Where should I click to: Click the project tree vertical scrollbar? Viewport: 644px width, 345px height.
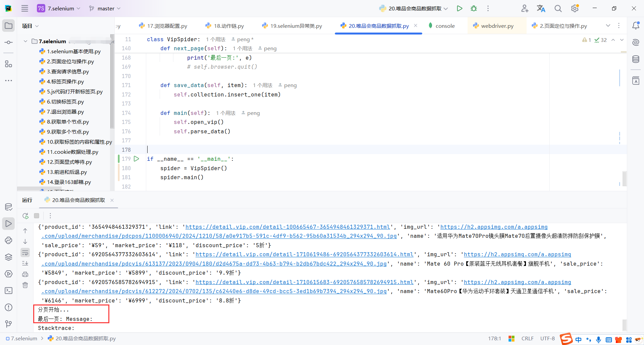[x=112, y=81]
